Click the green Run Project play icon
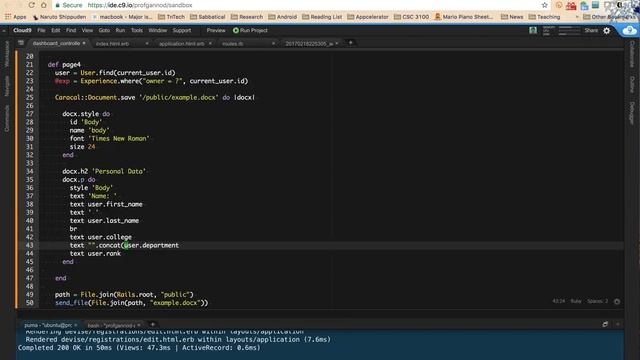The height and width of the screenshot is (360, 640). [x=236, y=30]
